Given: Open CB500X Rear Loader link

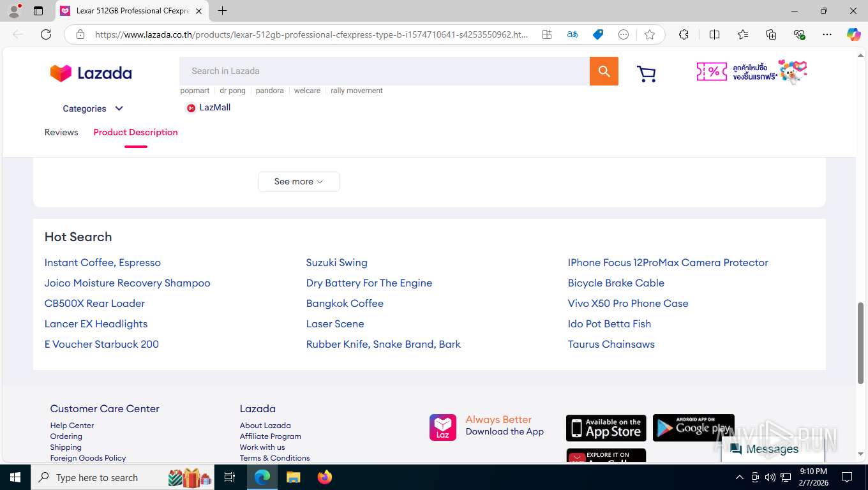Looking at the screenshot, I should (x=94, y=304).
